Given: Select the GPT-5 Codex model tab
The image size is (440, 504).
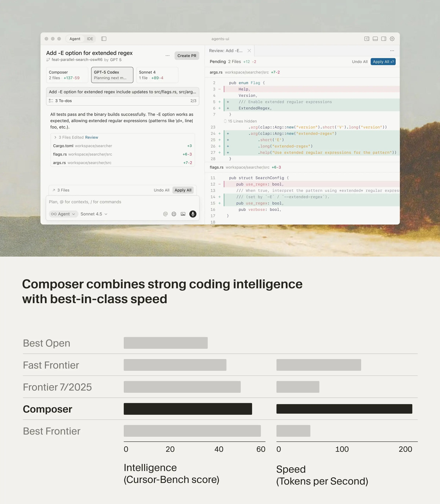Looking at the screenshot, I should pyautogui.click(x=112, y=75).
